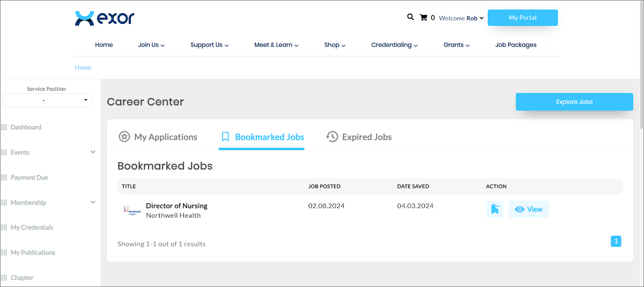
Task: Go to page 1 in pagination
Action: pyautogui.click(x=616, y=241)
